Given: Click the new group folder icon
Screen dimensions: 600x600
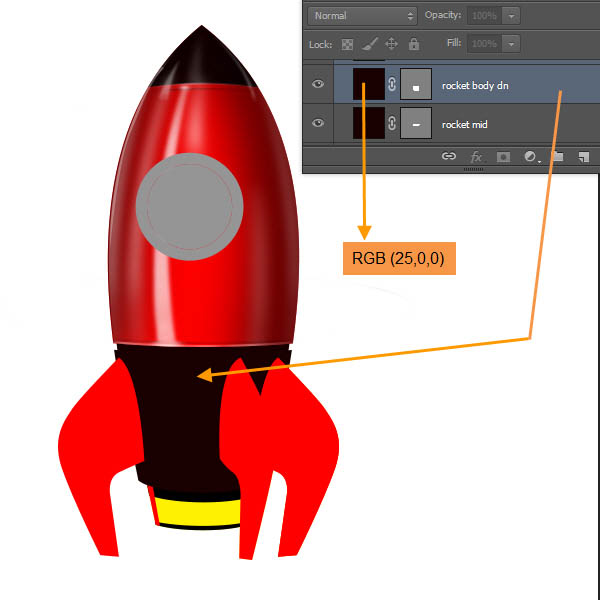Looking at the screenshot, I should (557, 157).
